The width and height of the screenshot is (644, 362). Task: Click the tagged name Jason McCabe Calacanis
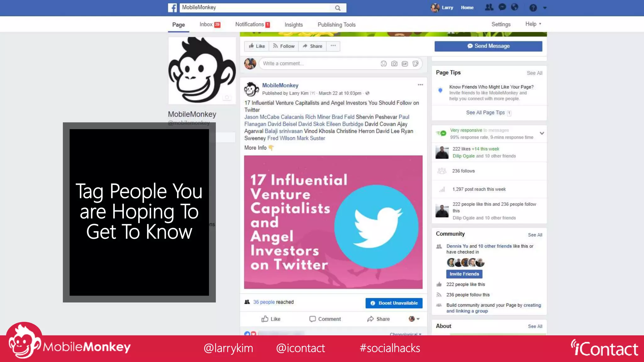point(274,117)
